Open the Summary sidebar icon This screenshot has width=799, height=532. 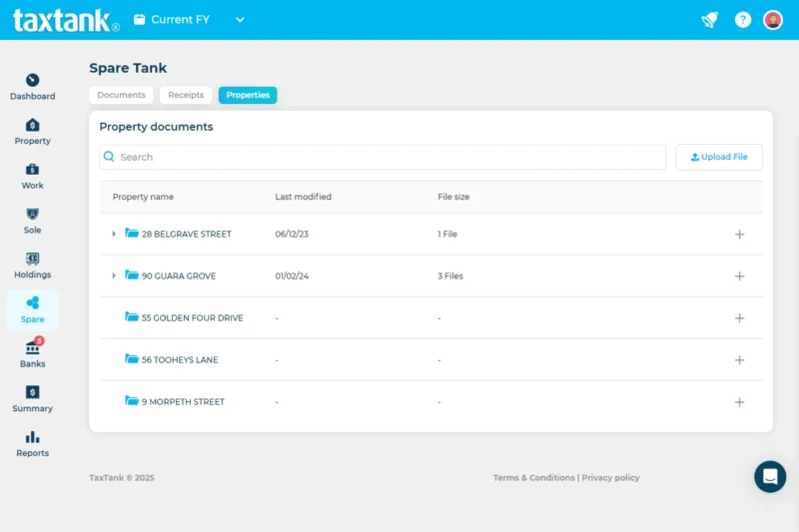coord(32,393)
